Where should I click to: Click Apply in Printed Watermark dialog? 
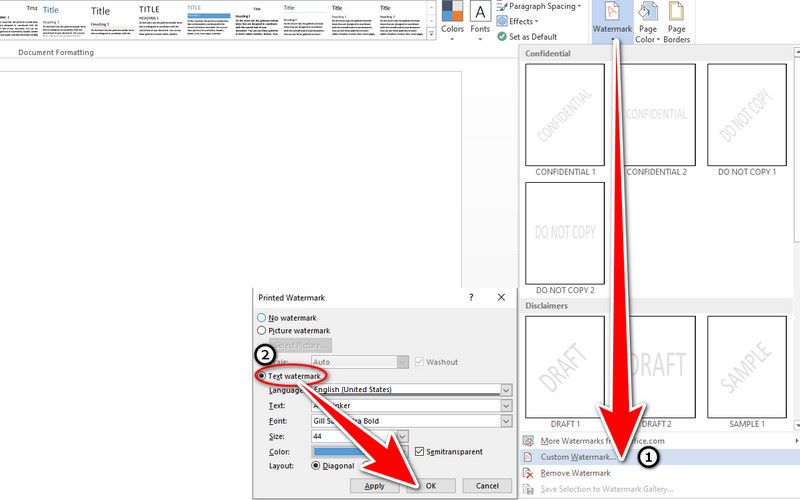374,486
